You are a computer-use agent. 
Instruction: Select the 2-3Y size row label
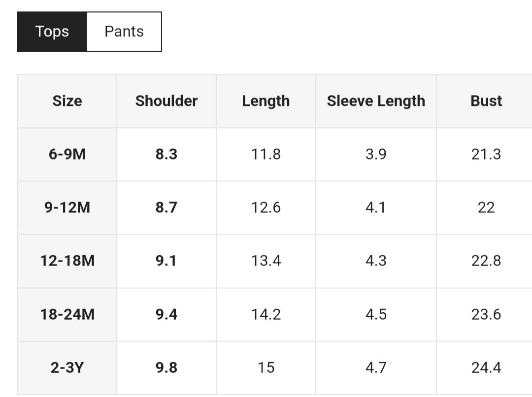[67, 367]
